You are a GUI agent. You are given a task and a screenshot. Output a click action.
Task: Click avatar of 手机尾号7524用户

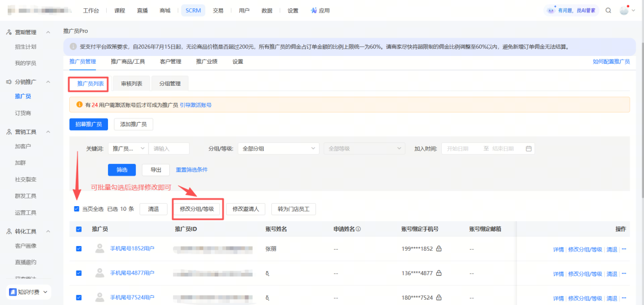100,298
